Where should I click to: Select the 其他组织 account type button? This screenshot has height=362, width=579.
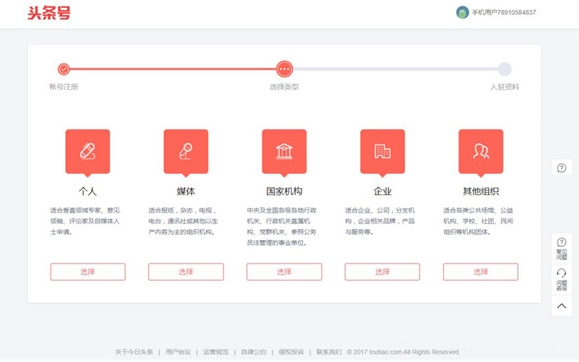[480, 272]
